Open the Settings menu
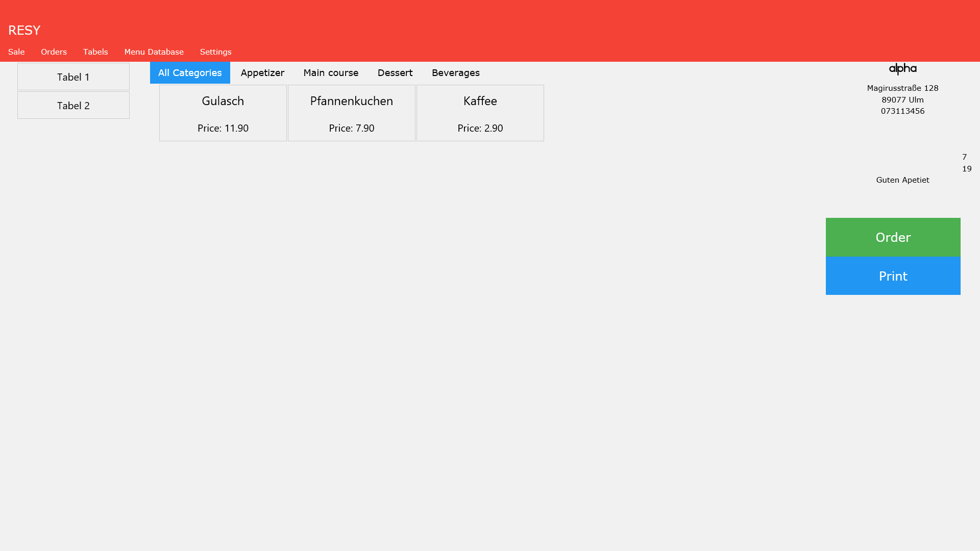 [215, 52]
